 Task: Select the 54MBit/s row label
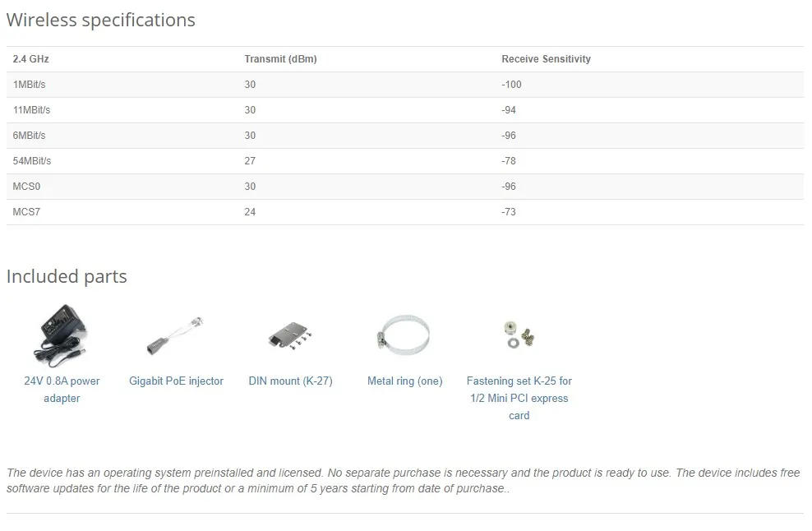pos(32,161)
